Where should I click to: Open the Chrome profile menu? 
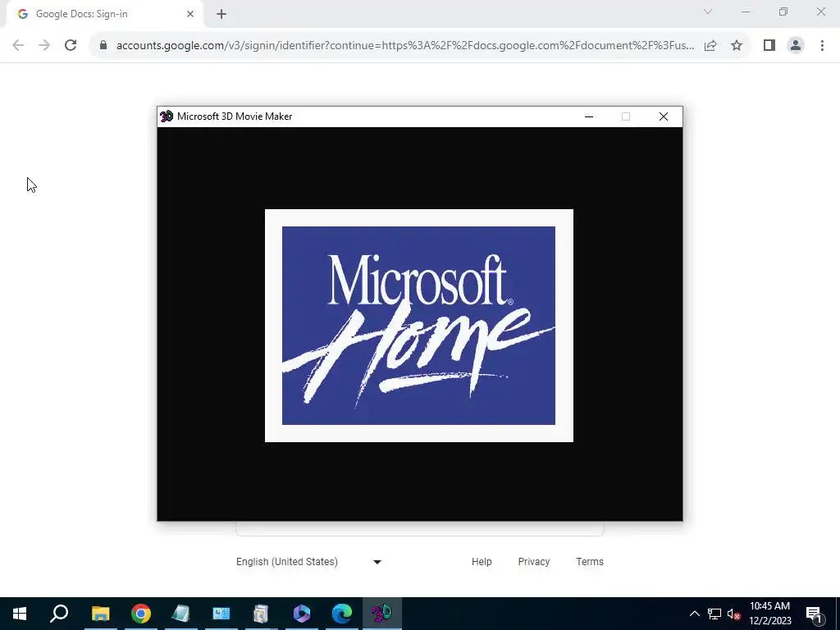click(796, 45)
